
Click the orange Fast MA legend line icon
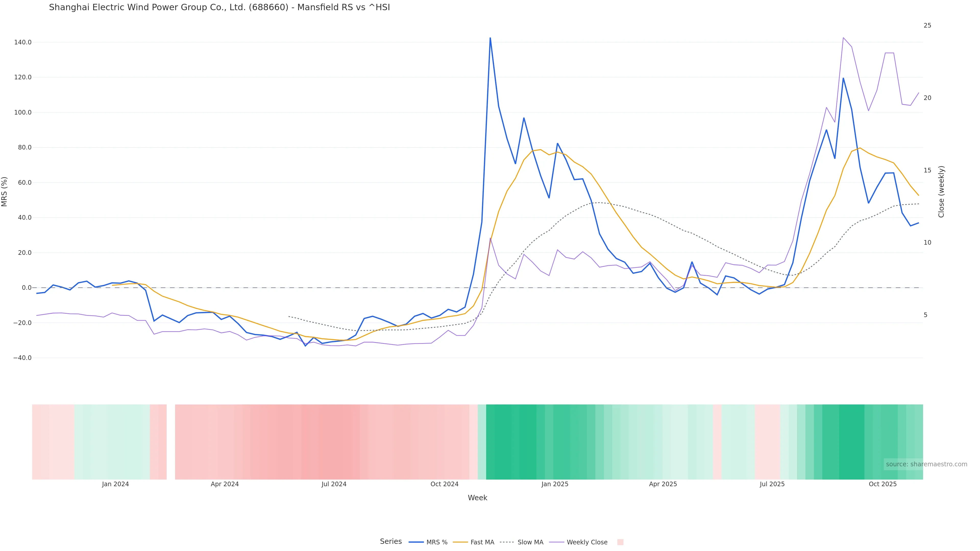[x=460, y=542]
